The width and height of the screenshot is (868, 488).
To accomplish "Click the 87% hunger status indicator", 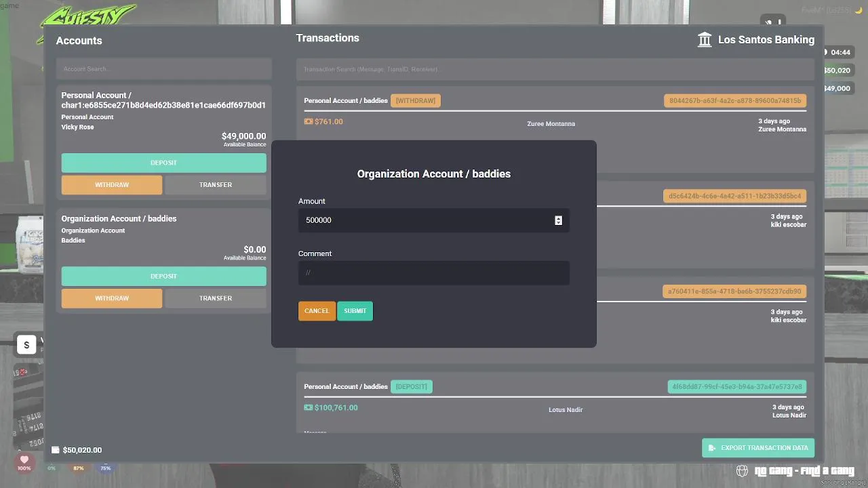I will pyautogui.click(x=79, y=468).
